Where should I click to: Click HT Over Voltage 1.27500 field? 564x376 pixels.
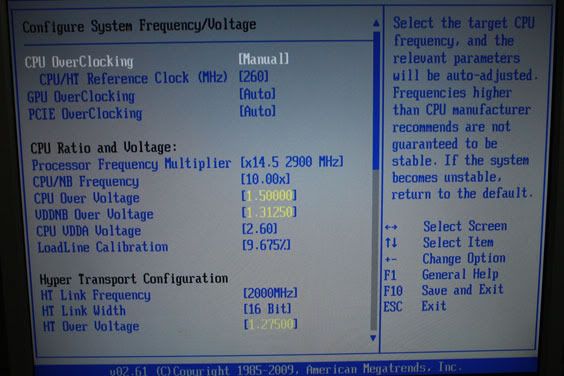coord(270,325)
